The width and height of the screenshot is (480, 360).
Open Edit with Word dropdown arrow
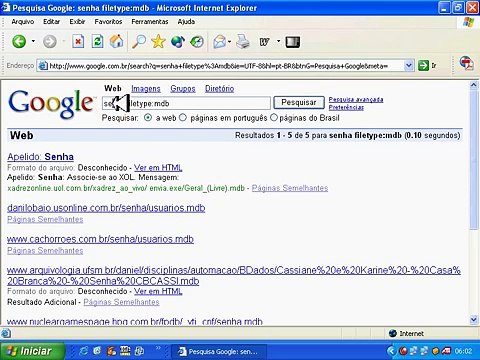click(278, 42)
